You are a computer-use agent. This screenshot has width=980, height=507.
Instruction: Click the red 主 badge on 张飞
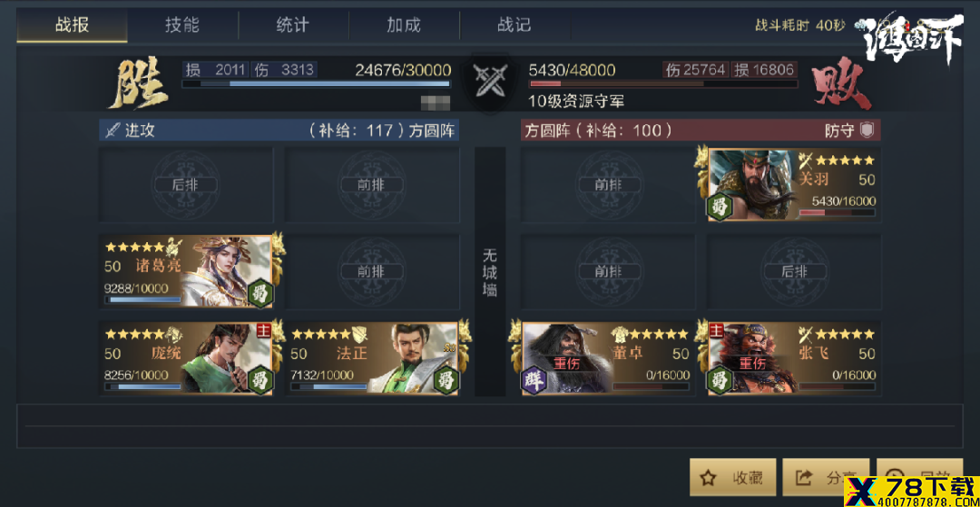point(716,328)
